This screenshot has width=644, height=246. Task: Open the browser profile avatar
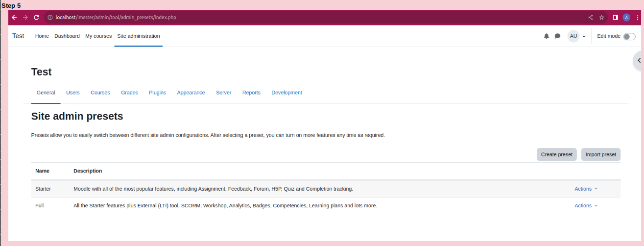click(626, 17)
